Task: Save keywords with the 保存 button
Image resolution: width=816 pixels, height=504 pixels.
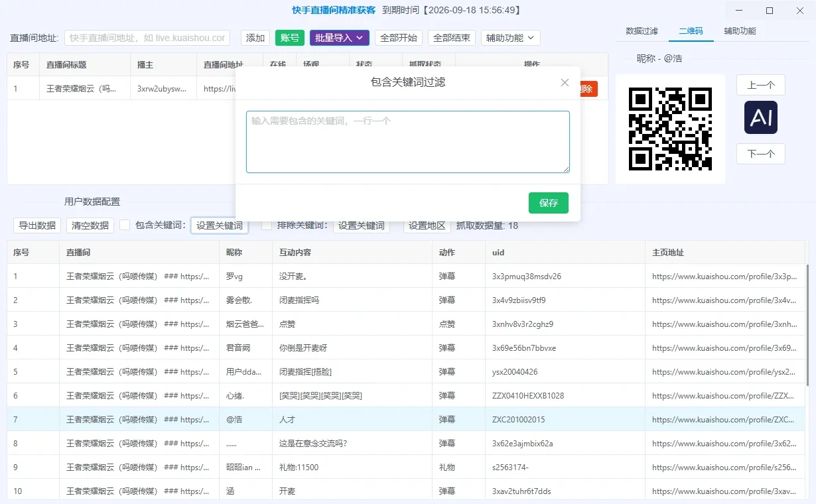Action: 549,203
